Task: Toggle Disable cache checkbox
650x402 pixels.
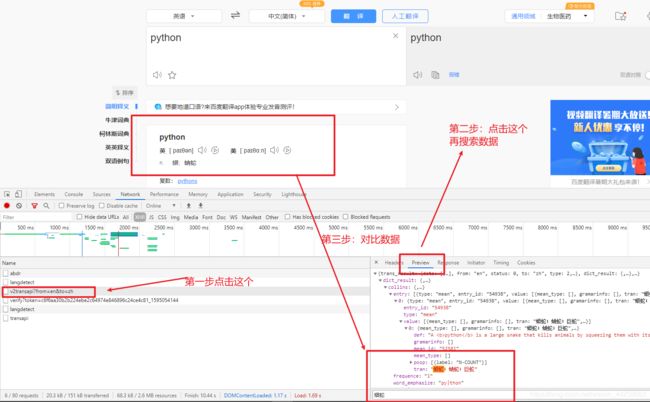Action: (x=102, y=206)
